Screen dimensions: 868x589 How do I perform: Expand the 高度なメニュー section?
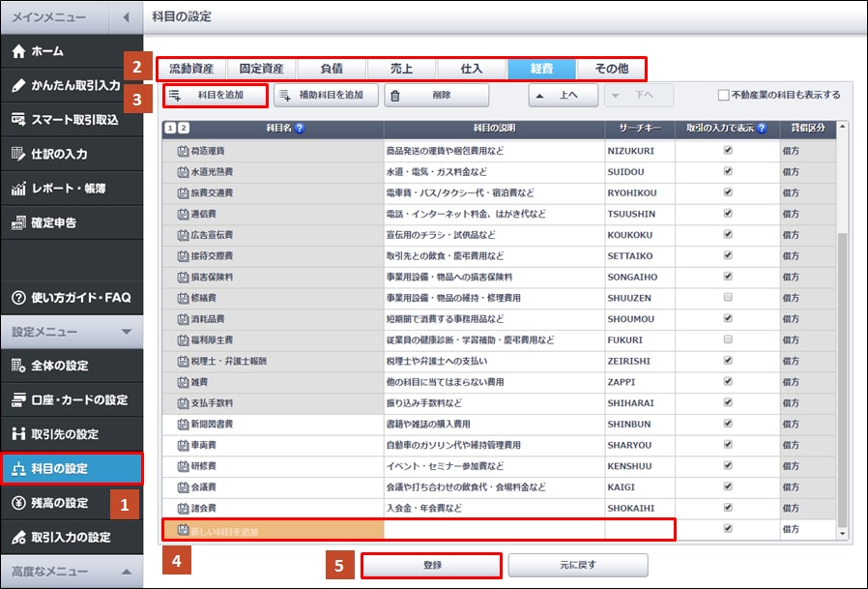tap(127, 572)
